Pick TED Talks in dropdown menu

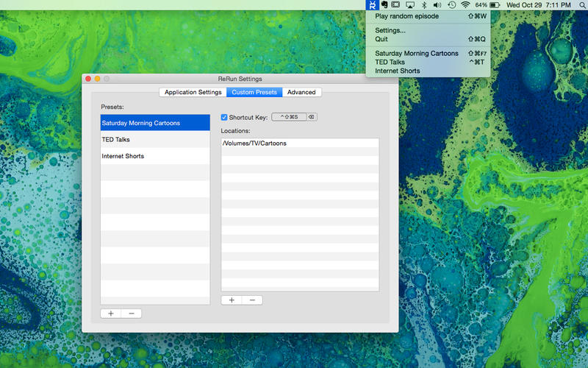coord(428,62)
